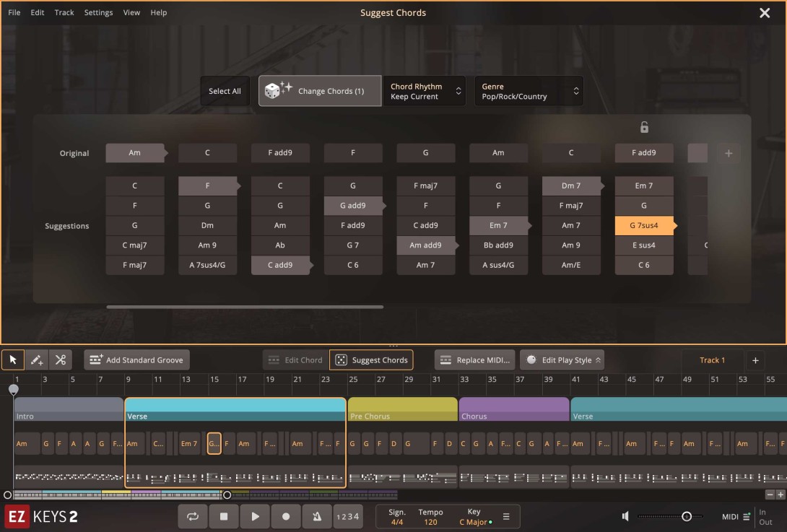Viewport: 787px width, 532px height.
Task: Open the Track menu
Action: (64, 12)
